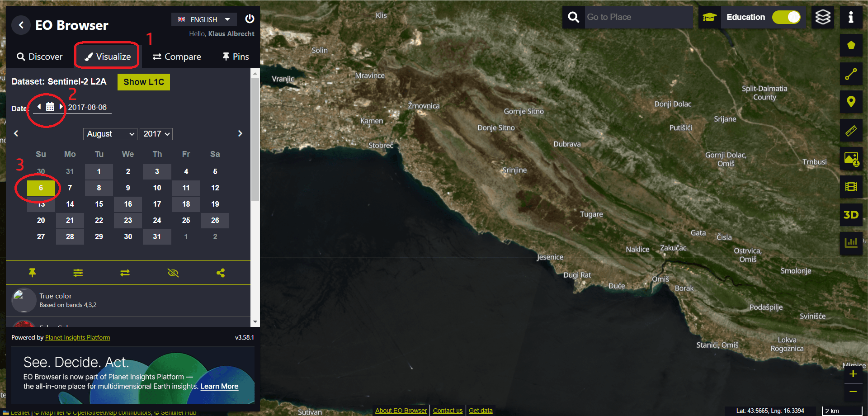Click the draw area of interest pentagon icon

851,45
